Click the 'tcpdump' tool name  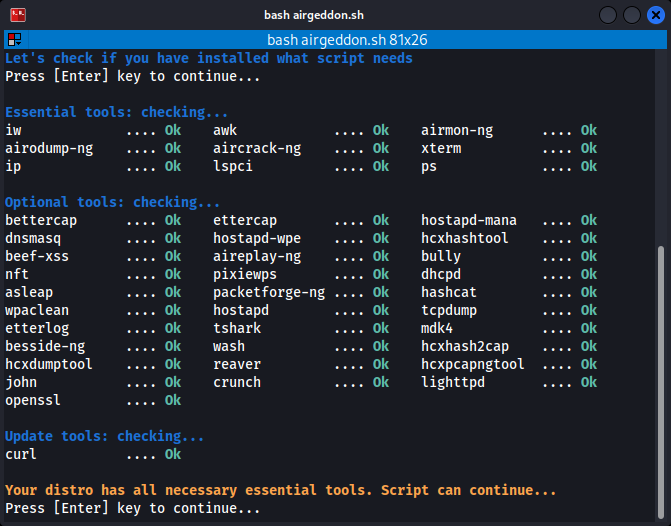click(x=449, y=310)
